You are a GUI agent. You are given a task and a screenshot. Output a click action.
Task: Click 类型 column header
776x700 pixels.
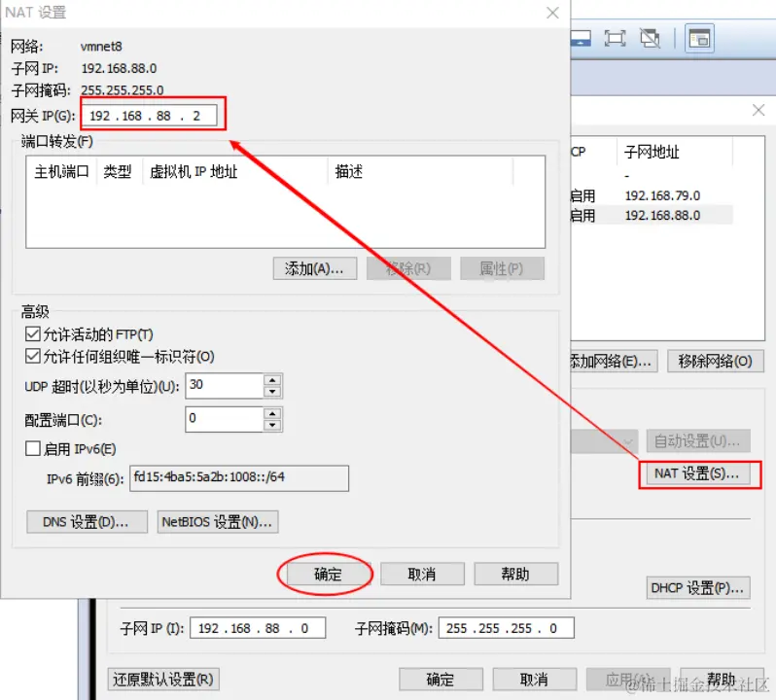point(120,172)
